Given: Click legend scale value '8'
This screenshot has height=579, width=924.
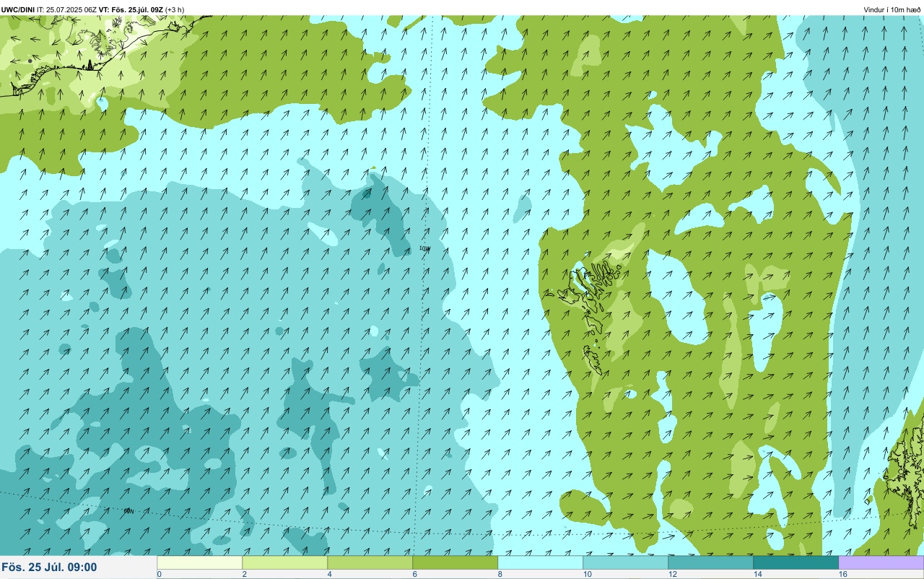Looking at the screenshot, I should tap(500, 574).
